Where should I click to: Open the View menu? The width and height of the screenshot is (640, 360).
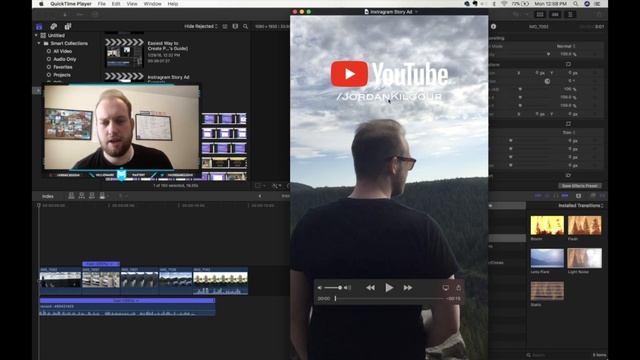pos(132,4)
